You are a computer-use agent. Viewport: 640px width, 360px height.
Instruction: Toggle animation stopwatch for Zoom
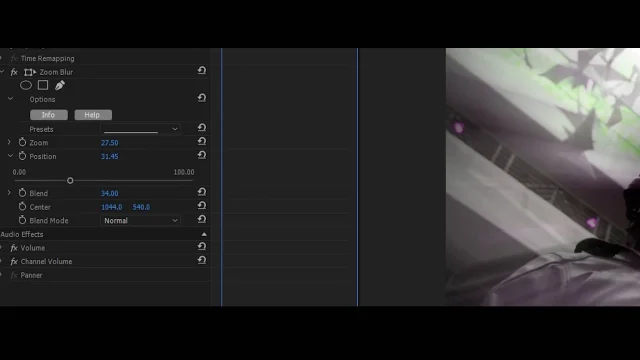pos(22,142)
